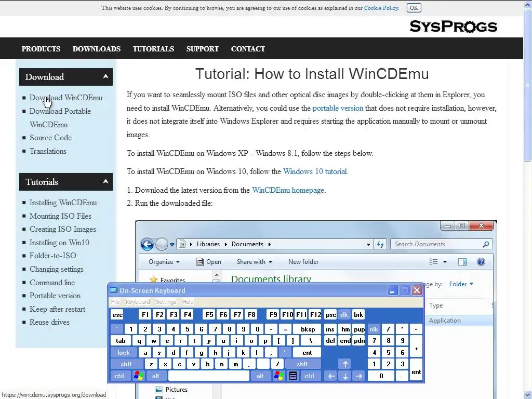Click the On-Screen Keyboard title bar icon
The height and width of the screenshot is (399, 532).
[113, 290]
